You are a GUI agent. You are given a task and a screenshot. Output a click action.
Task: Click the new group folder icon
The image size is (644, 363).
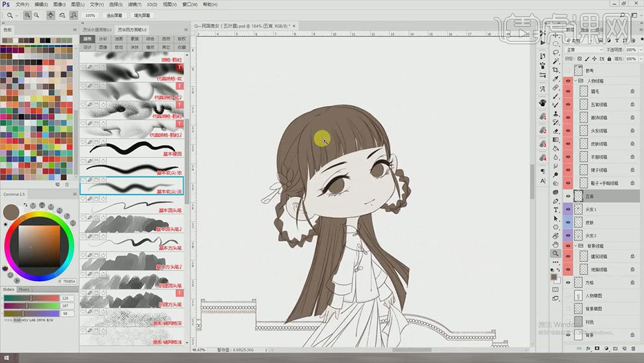pyautogui.click(x=615, y=348)
